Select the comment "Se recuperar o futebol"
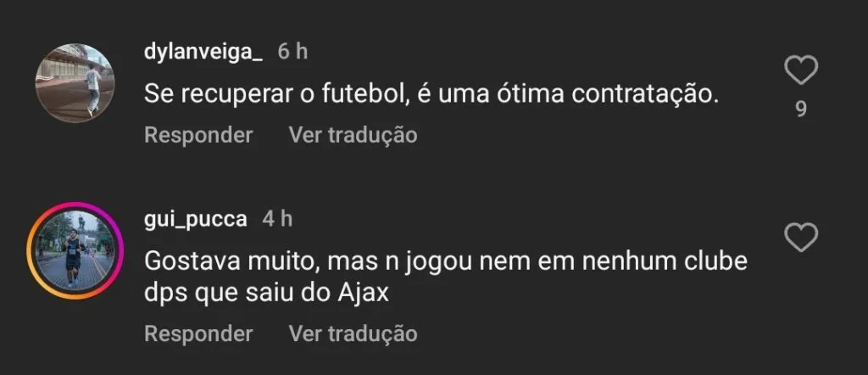 (431, 94)
